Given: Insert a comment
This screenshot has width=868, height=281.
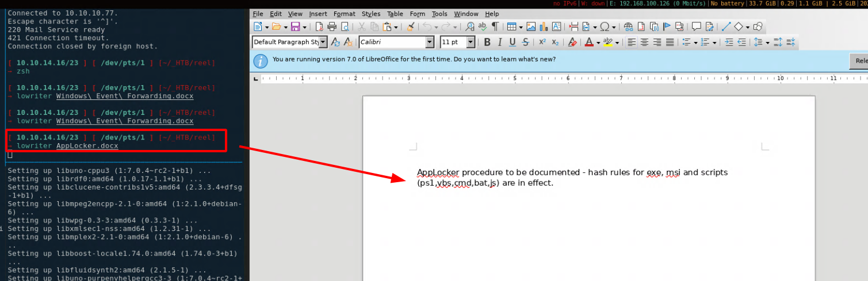Looking at the screenshot, I should (x=697, y=26).
